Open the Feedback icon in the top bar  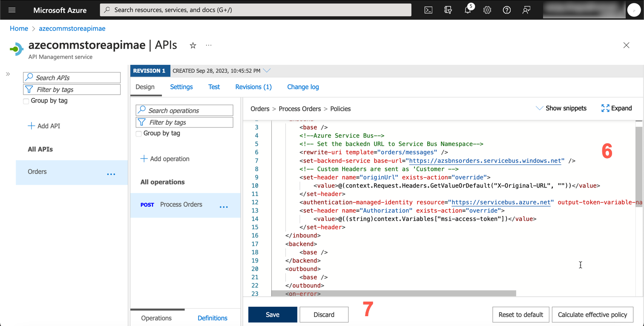[x=526, y=10]
